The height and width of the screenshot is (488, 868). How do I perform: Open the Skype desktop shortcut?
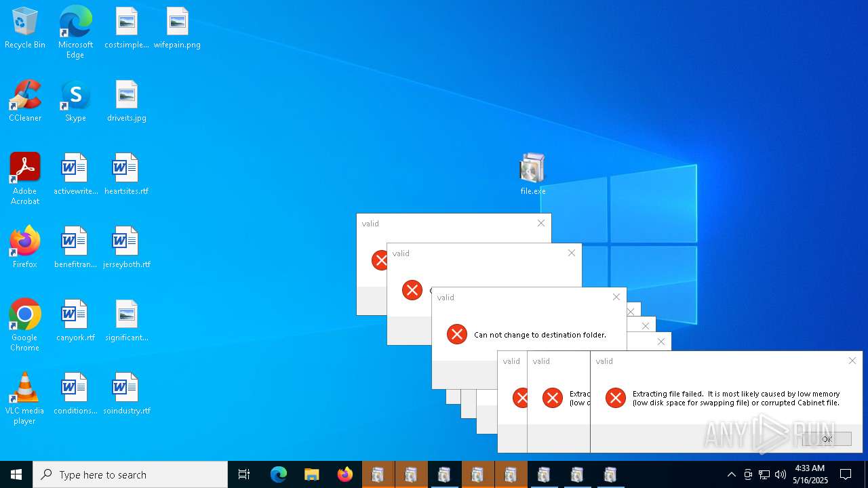click(x=75, y=102)
